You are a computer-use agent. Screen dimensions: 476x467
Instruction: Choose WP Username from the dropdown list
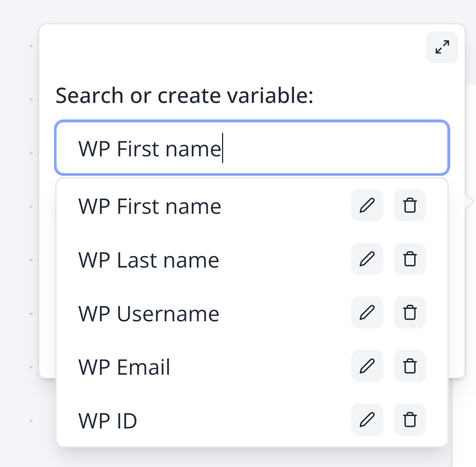148,313
